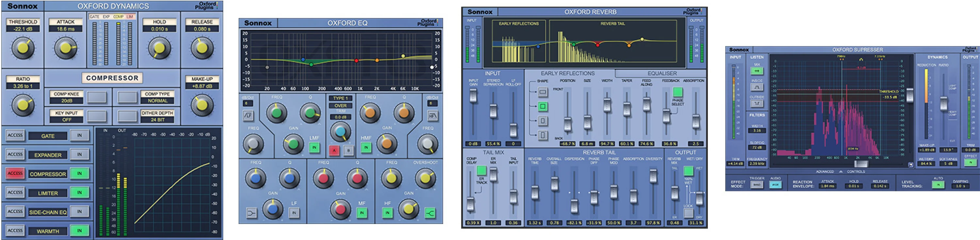Select the low-cut filter slope icon in Oxford EQ
This screenshot has height=240, width=980.
[248, 115]
